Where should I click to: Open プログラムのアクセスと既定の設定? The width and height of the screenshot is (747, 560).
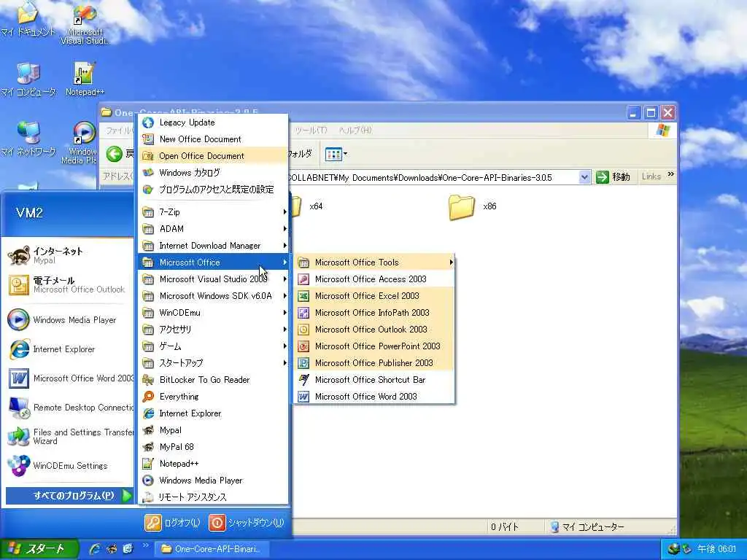point(213,190)
